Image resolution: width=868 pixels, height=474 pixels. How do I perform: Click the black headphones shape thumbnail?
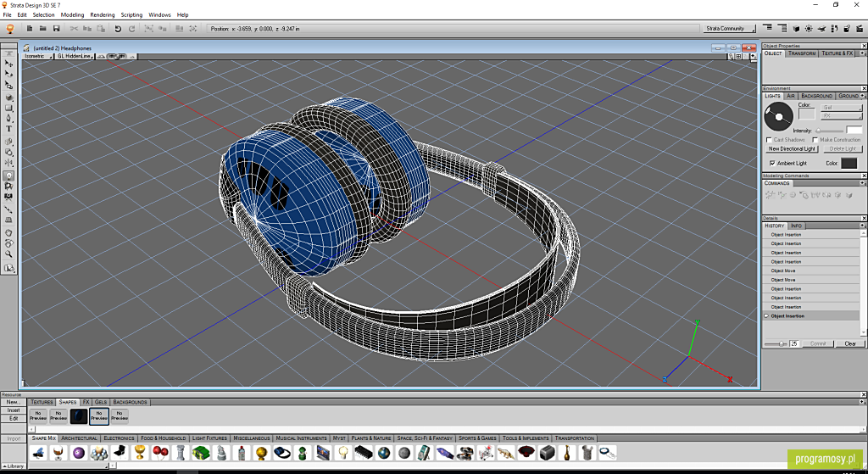[282, 453]
